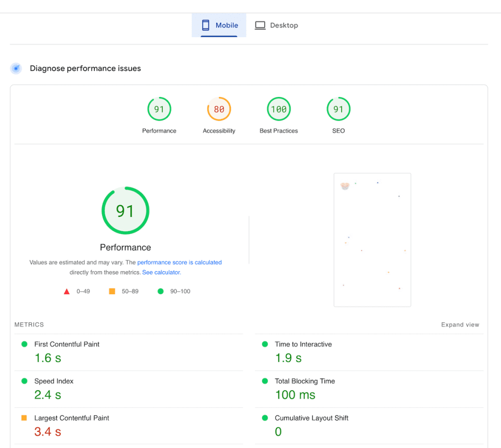Select the Best Practices 100 score gauge
The image size is (501, 448).
[278, 109]
